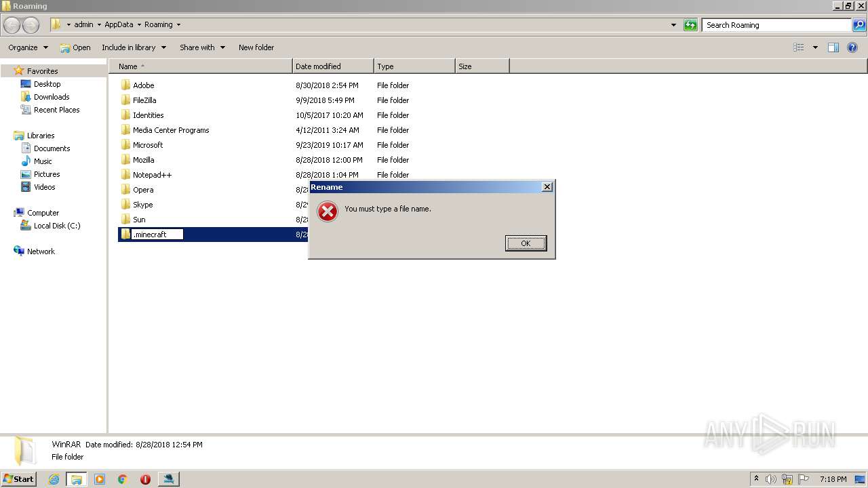Viewport: 868px width, 488px height.
Task: Open the address bar history dropdown
Action: coord(673,25)
